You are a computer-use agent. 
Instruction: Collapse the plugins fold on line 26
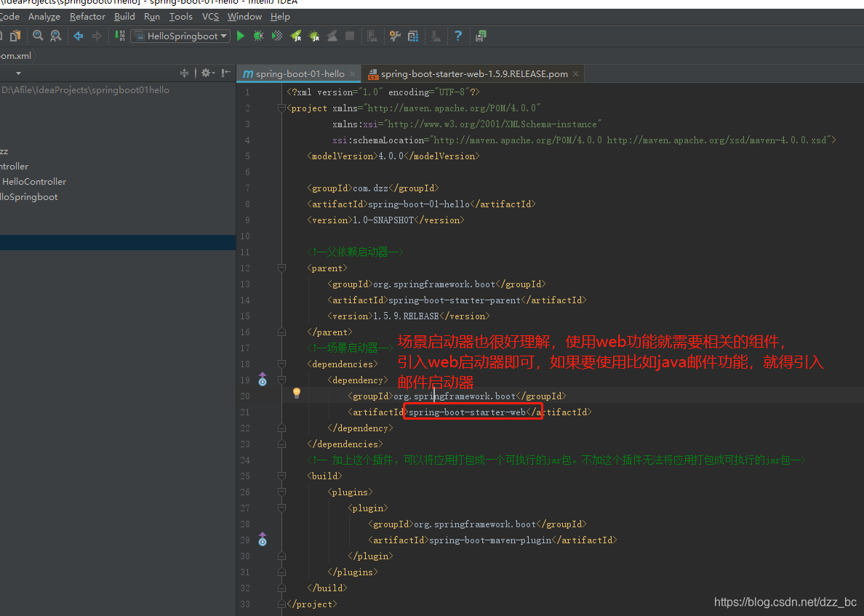coord(281,492)
